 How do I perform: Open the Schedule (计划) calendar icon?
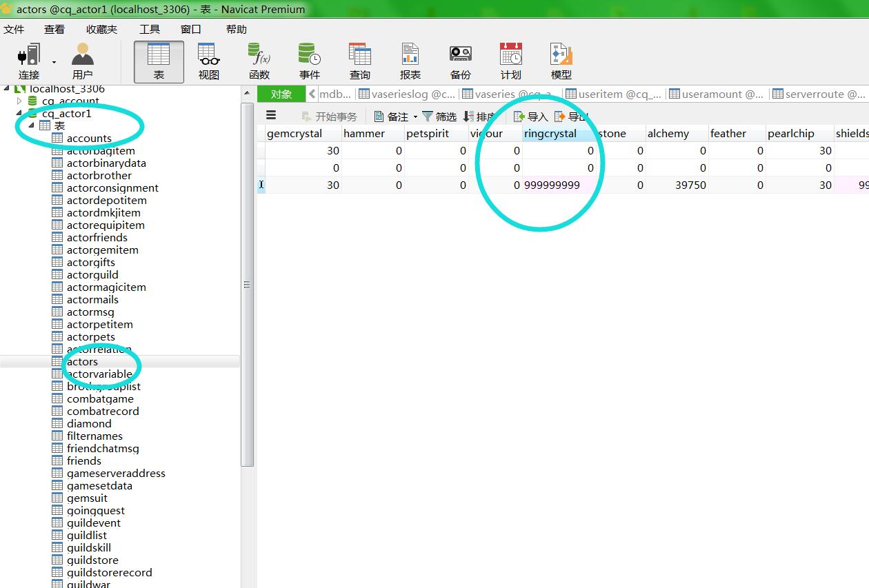(x=511, y=55)
